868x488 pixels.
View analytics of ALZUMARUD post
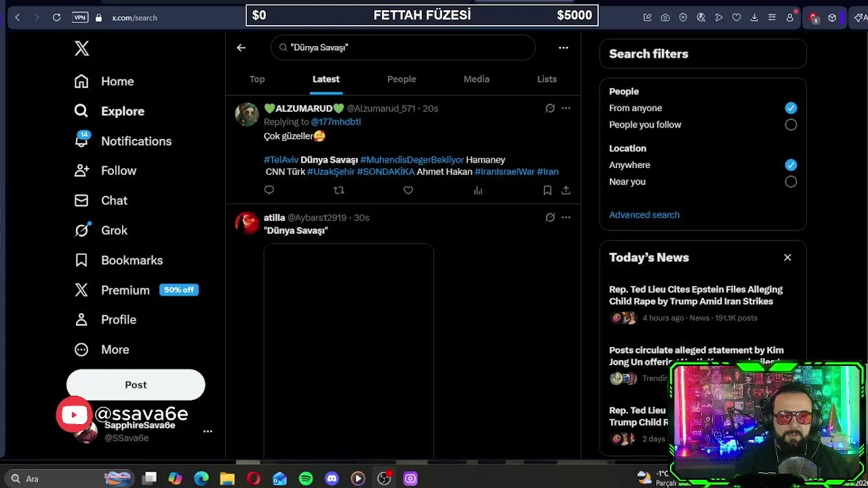tap(478, 190)
